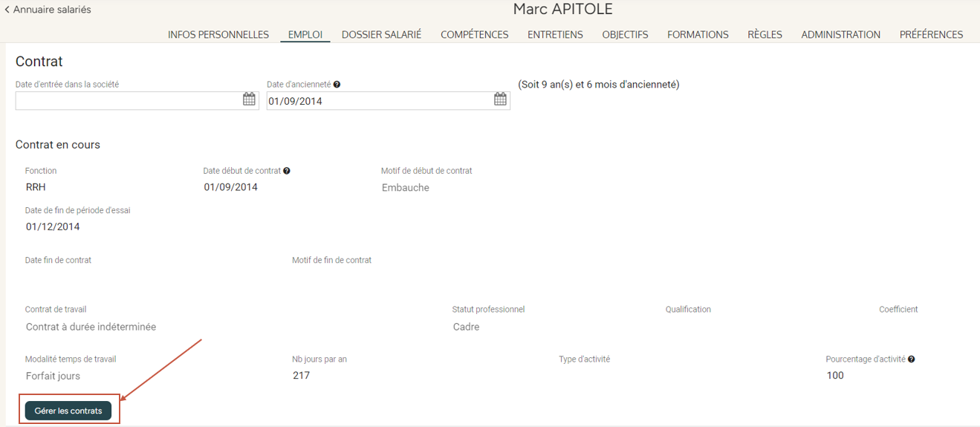Go to the ENTRETIENS tab
980x427 pixels.
coord(555,35)
